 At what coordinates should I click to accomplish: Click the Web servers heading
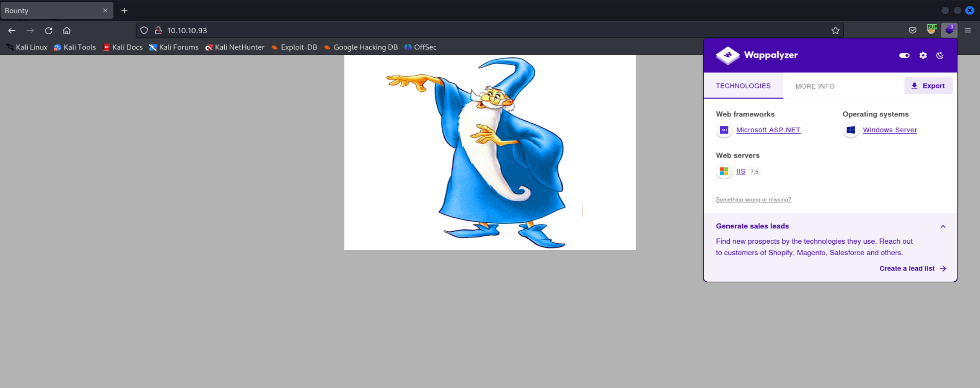coord(737,155)
